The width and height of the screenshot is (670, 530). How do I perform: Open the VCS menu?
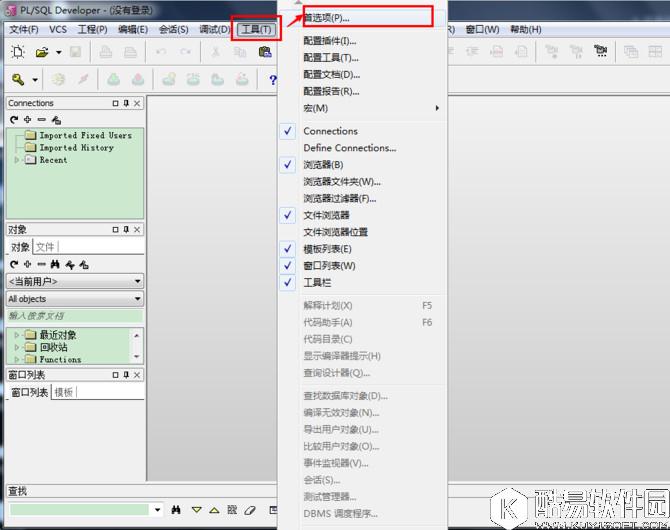(58, 29)
